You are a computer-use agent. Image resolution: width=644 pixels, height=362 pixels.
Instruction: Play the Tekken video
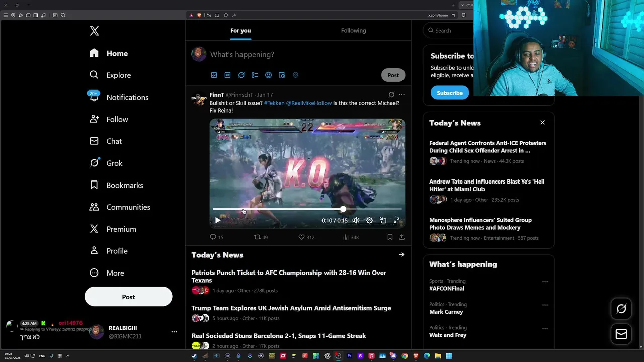(x=217, y=220)
